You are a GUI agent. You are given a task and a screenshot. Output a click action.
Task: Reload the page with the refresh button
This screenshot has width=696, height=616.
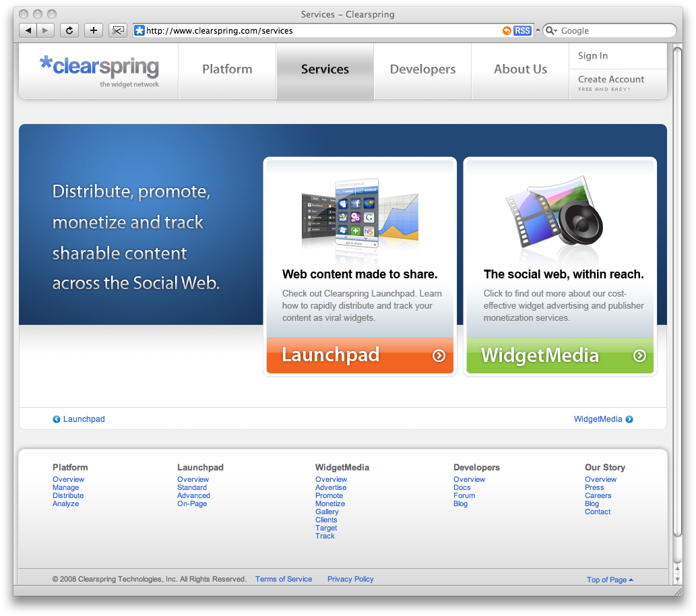pos(69,30)
